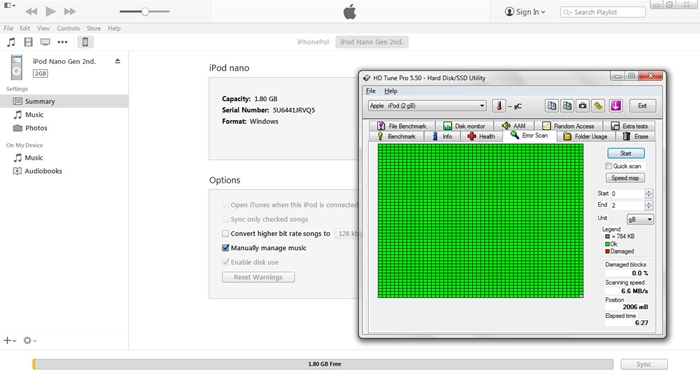Copy screenshot to clipboard icon in HD Tune
This screenshot has height=375, width=700.
[x=567, y=106]
